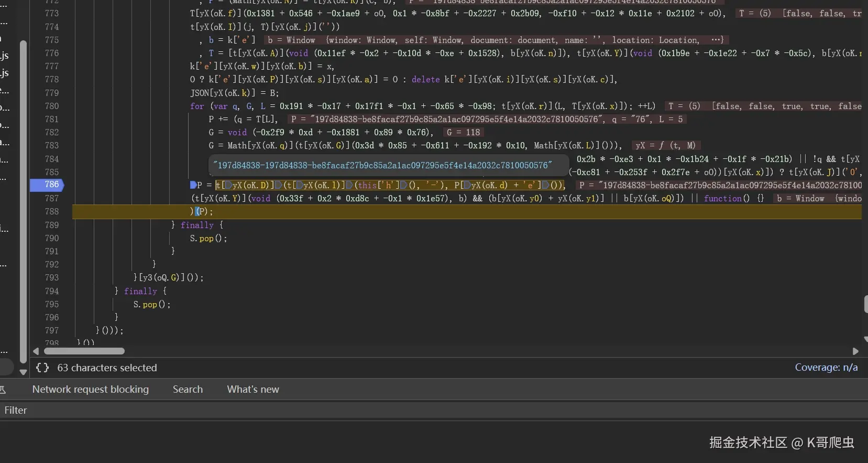Viewport: 868px width, 463px height.
Task: Click the pretty print braces icon
Action: point(42,368)
